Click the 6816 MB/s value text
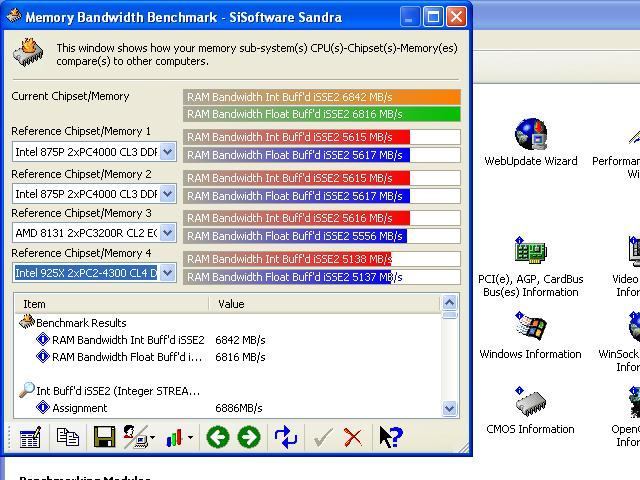This screenshot has width=640, height=480. pyautogui.click(x=240, y=357)
